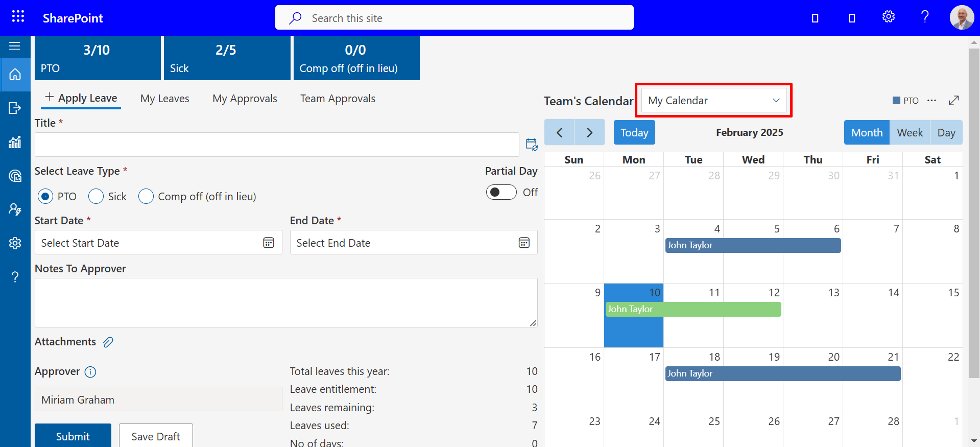Image resolution: width=980 pixels, height=447 pixels.
Task: Open the calendar legend more options ellipsis
Action: 931,101
